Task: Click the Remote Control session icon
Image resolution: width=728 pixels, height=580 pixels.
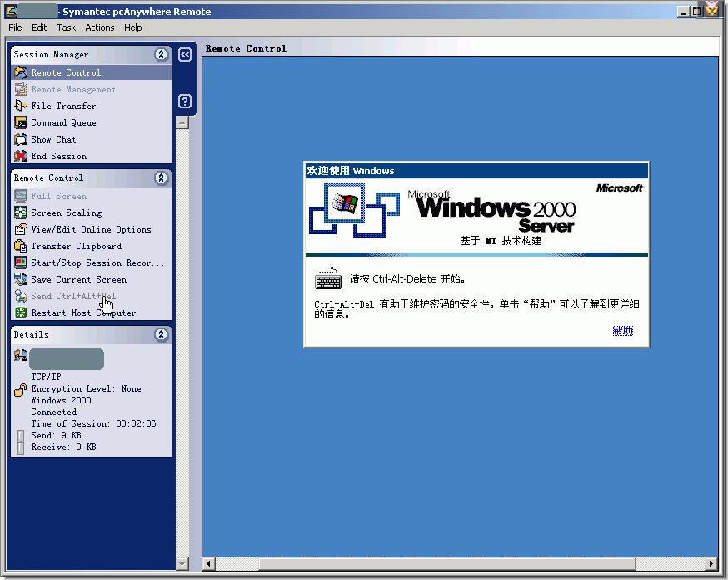Action: [21, 72]
